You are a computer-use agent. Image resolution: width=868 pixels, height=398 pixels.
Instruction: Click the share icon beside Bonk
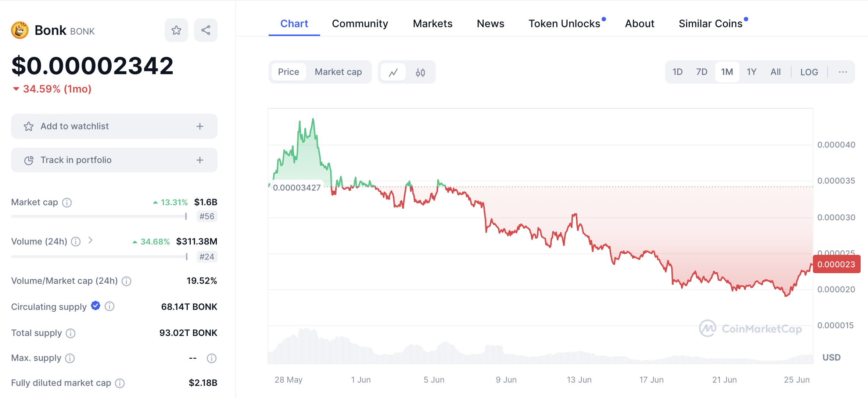pyautogui.click(x=206, y=30)
